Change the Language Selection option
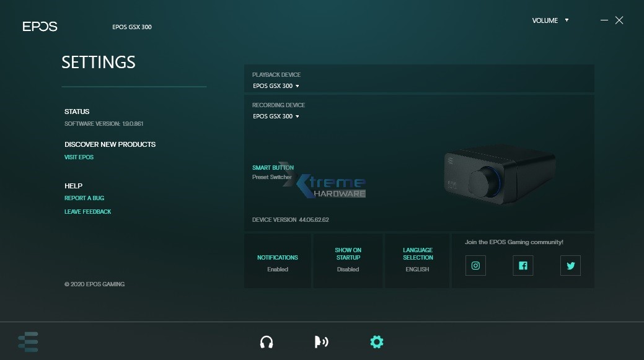Image resolution: width=644 pixels, height=360 pixels. (418, 260)
